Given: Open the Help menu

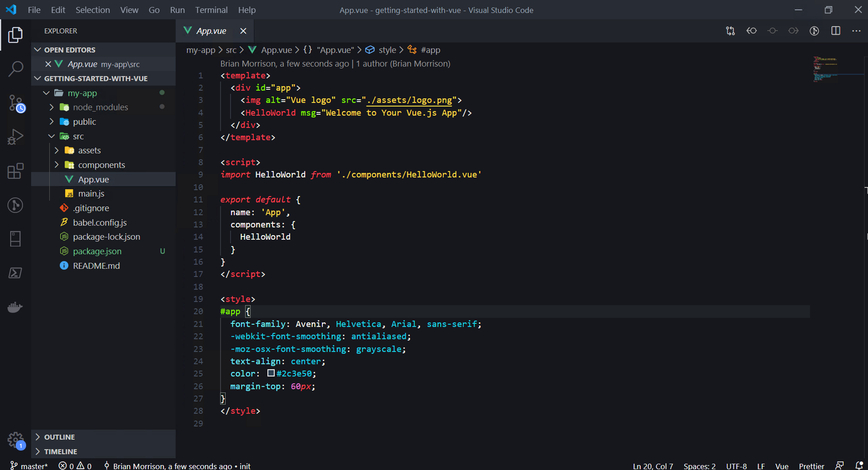Looking at the screenshot, I should pos(247,10).
